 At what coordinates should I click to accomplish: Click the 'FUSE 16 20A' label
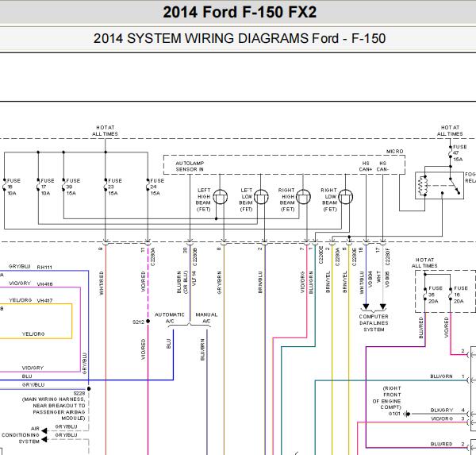(460, 295)
